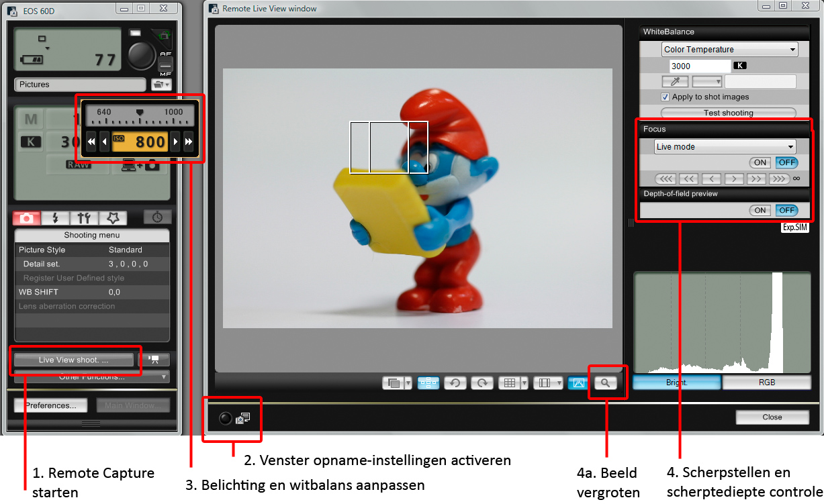Click the <<< far focus-near button
Screen dimensions: 824x504
point(666,179)
